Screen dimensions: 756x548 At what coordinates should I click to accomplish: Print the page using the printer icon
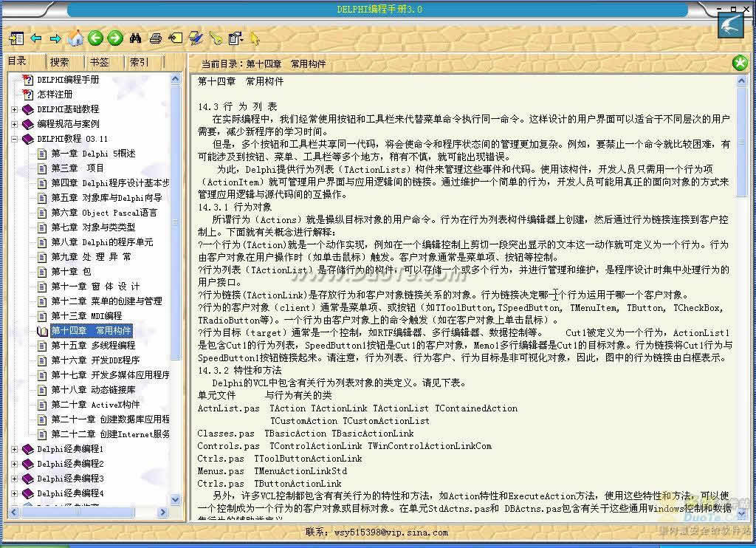tap(155, 38)
